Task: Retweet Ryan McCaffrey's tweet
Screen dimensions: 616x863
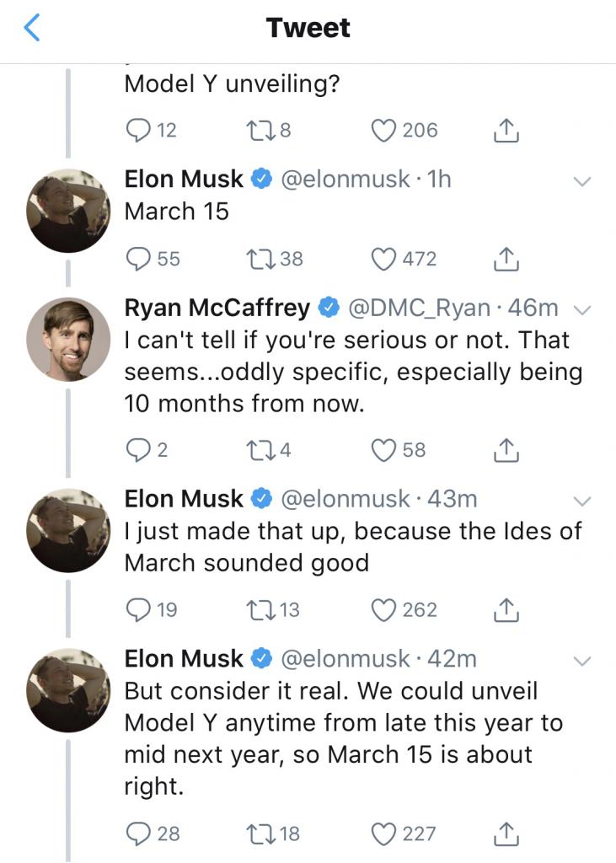Action: 254,450
